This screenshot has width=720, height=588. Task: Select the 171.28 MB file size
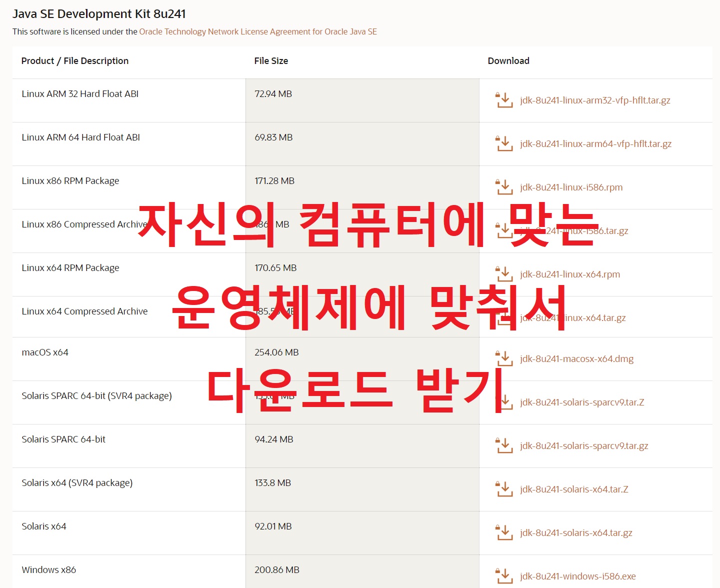[274, 180]
